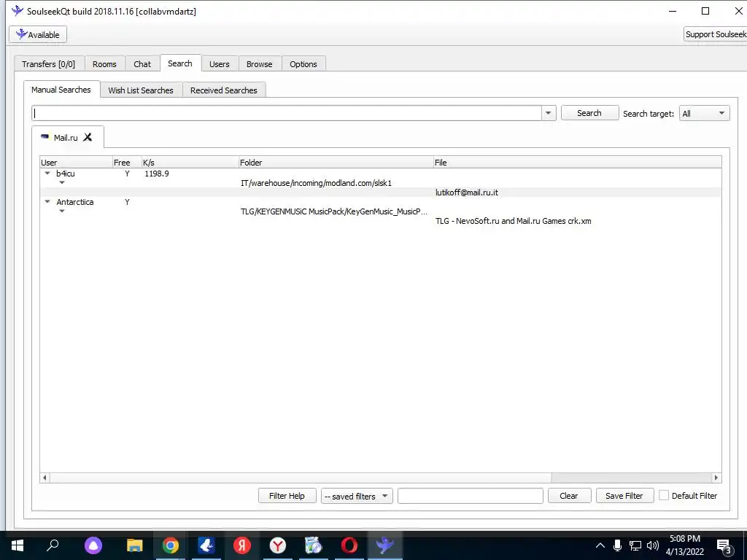This screenshot has height=560, width=747.
Task: Click the 1198.9 speed value
Action: click(157, 174)
